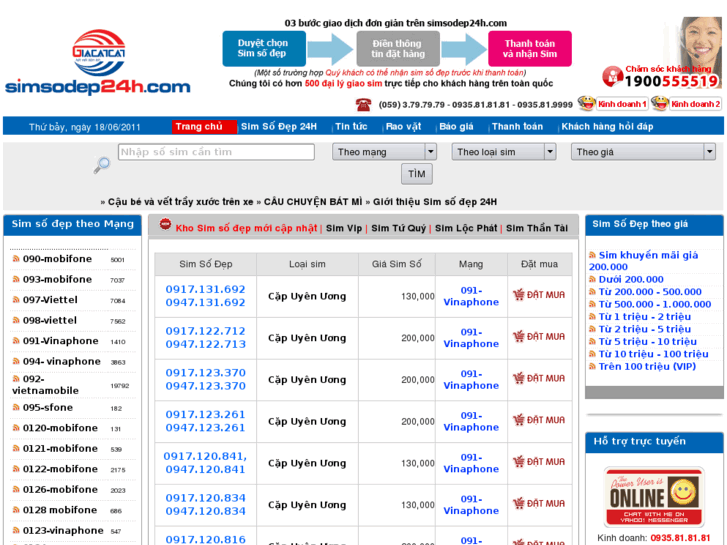Click the RSS icon beside 091-Vinaphone
Viewport: 727px width, 545px height.
tap(16, 340)
